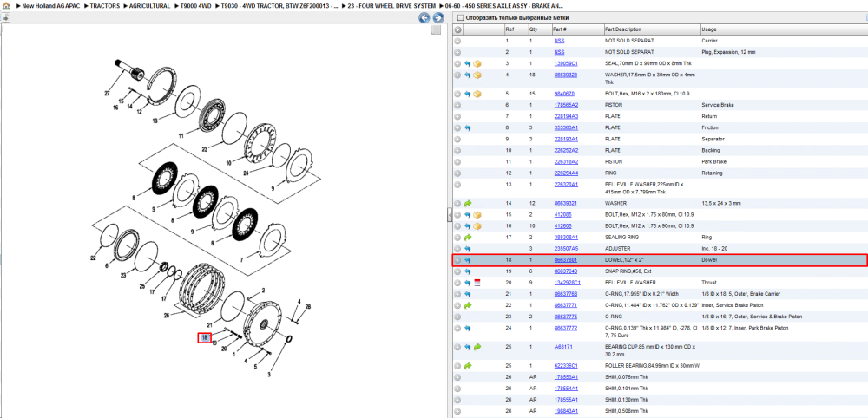Open '06-60 - 450 SERIES AXLE ASSY' breadcrumb
This screenshot has width=868, height=418.
pos(504,6)
